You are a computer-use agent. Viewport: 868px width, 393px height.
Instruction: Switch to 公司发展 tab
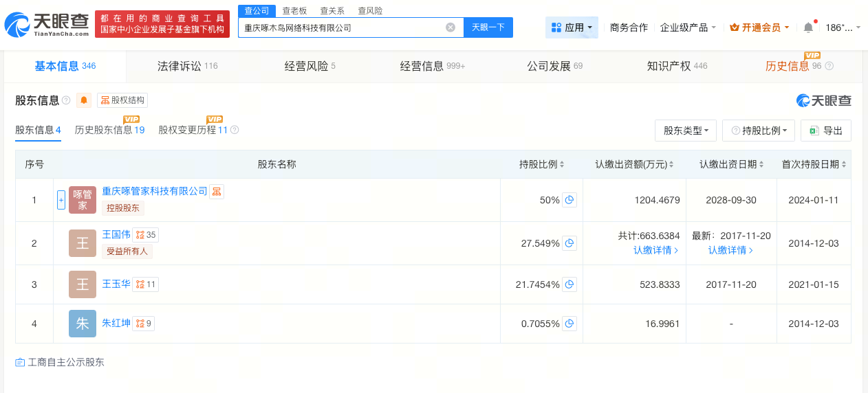[x=554, y=66]
